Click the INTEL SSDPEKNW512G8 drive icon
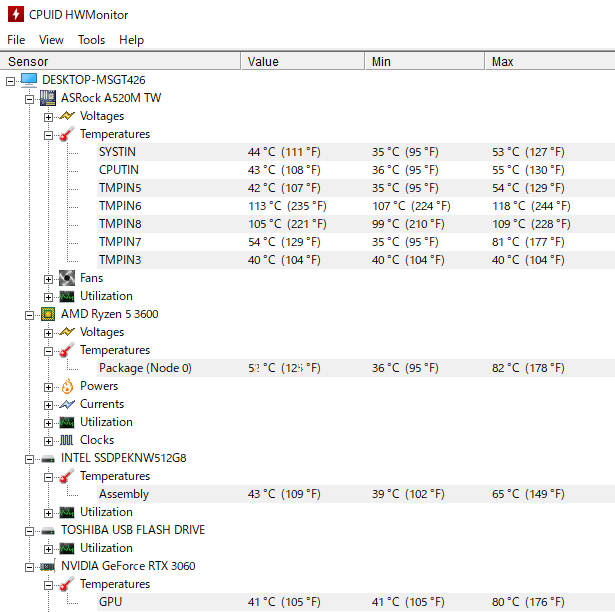Image resolution: width=615 pixels, height=612 pixels. (x=48, y=458)
